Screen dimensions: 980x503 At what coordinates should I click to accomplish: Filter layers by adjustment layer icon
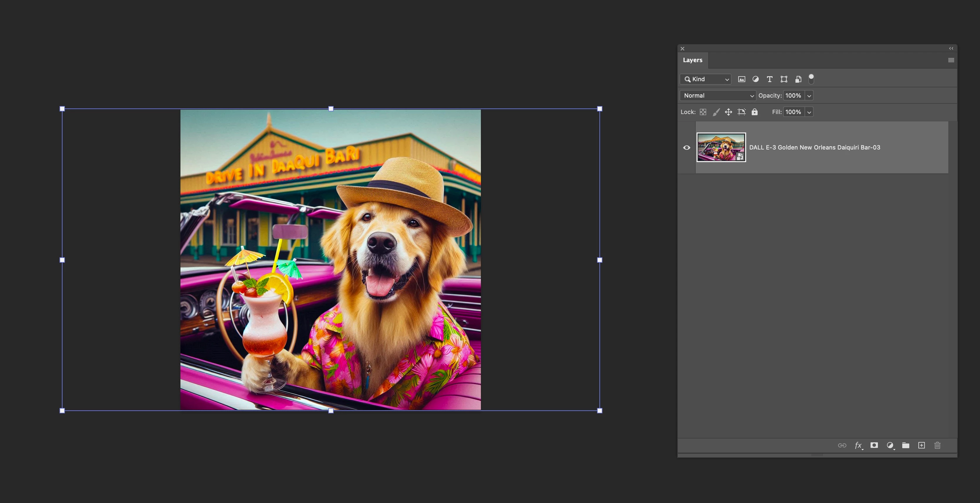756,79
